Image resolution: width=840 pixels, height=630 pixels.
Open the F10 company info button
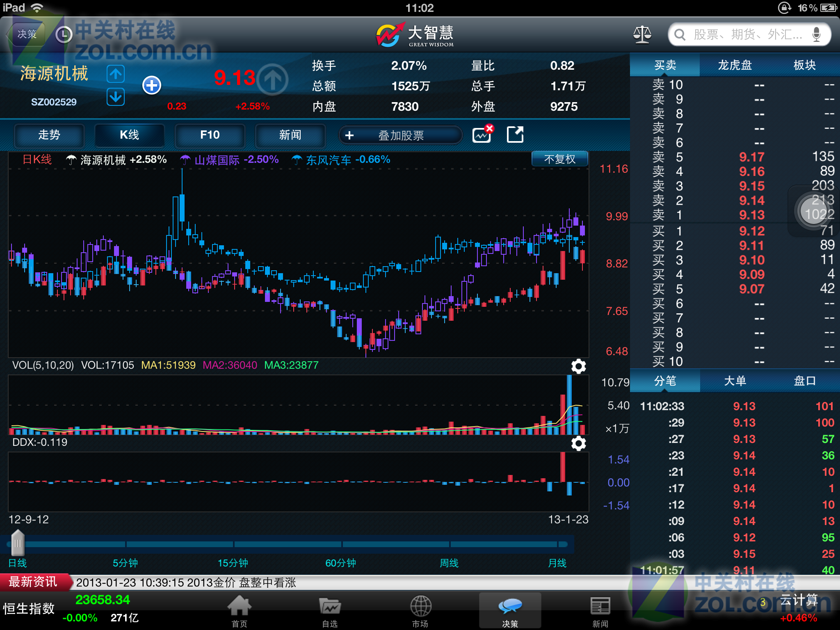click(210, 135)
